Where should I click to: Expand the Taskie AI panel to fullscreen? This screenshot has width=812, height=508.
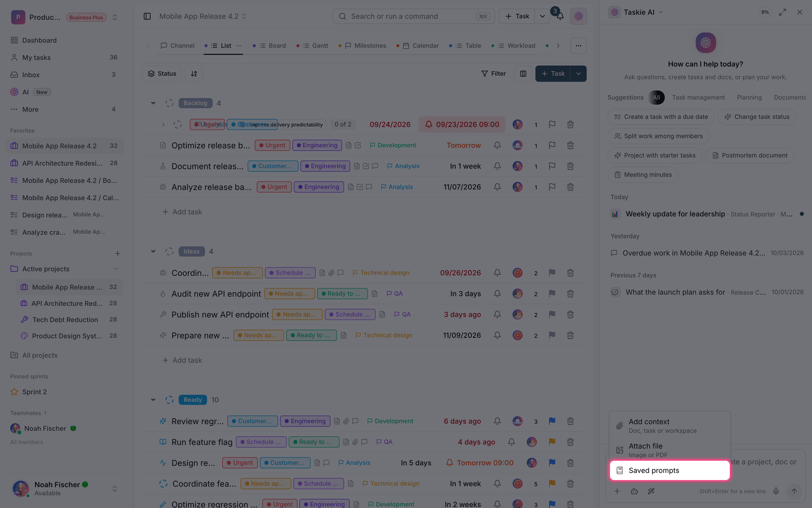pos(783,12)
